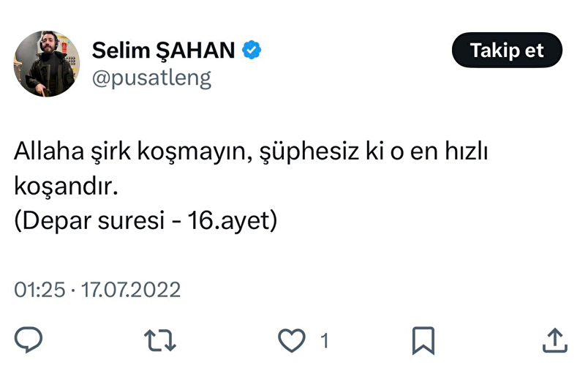This screenshot has width=588, height=382.
Task: Click the "16.ayet)" text
Action: pos(232,220)
